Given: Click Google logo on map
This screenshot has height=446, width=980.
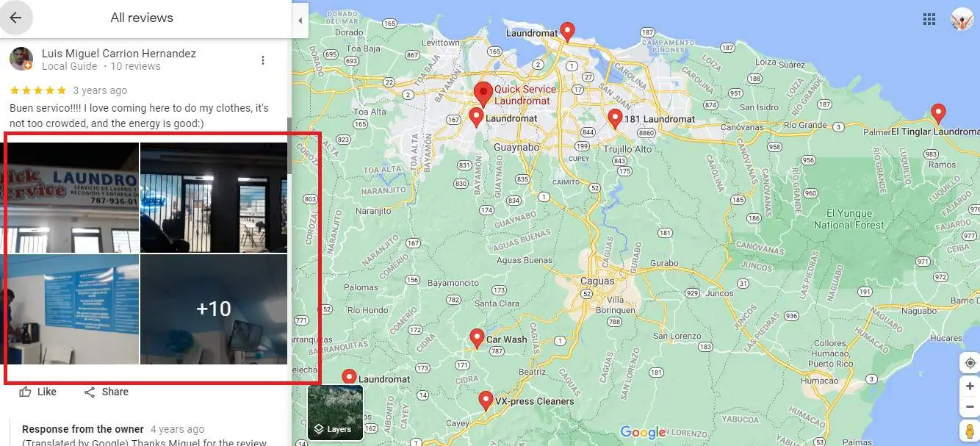Looking at the screenshot, I should (643, 432).
